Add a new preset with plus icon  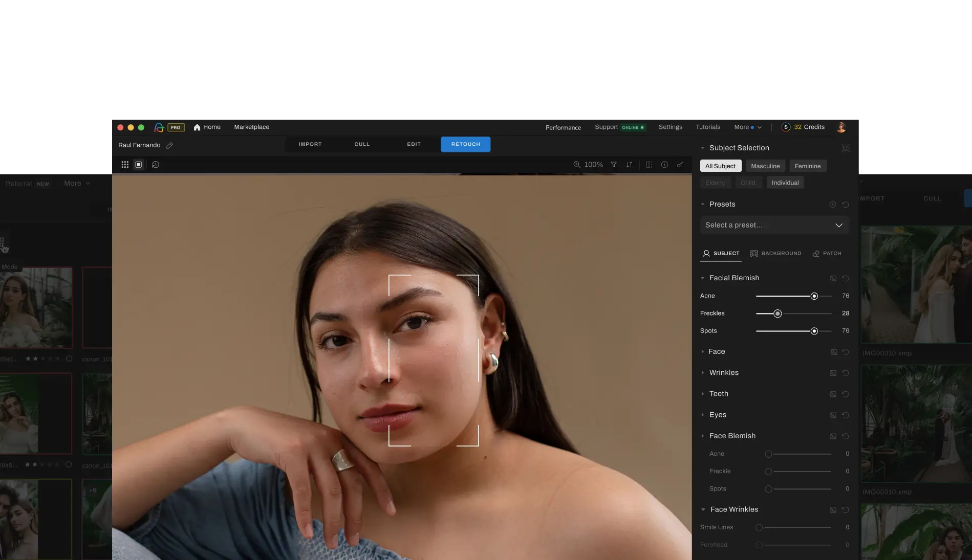click(833, 205)
